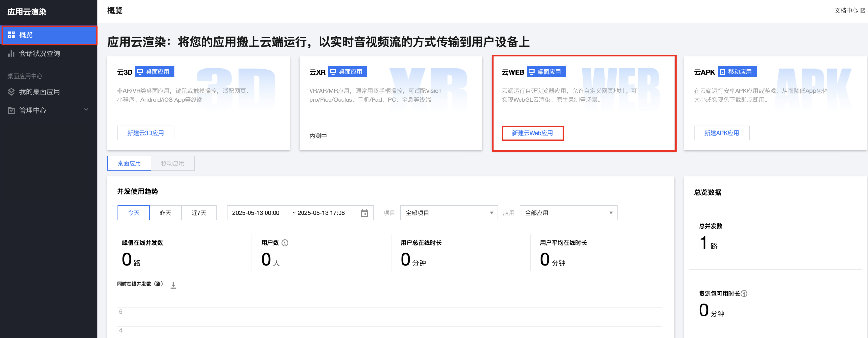Click the start date field 2025-05-13 00:00
Viewport: 868px width, 338px height.
tap(256, 213)
